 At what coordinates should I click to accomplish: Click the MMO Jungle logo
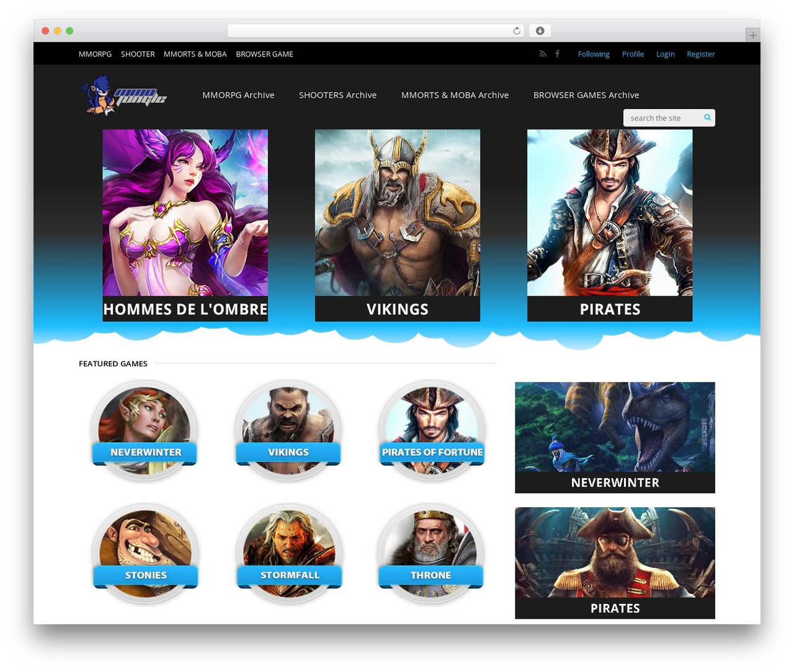pyautogui.click(x=123, y=95)
